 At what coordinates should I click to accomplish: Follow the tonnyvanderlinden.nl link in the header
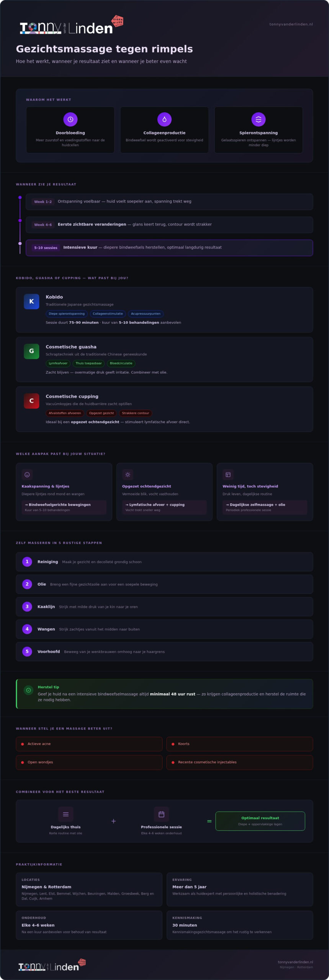pyautogui.click(x=291, y=24)
